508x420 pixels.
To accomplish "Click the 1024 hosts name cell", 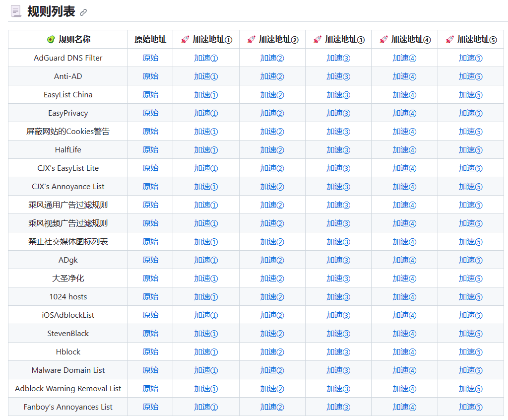I will (68, 297).
